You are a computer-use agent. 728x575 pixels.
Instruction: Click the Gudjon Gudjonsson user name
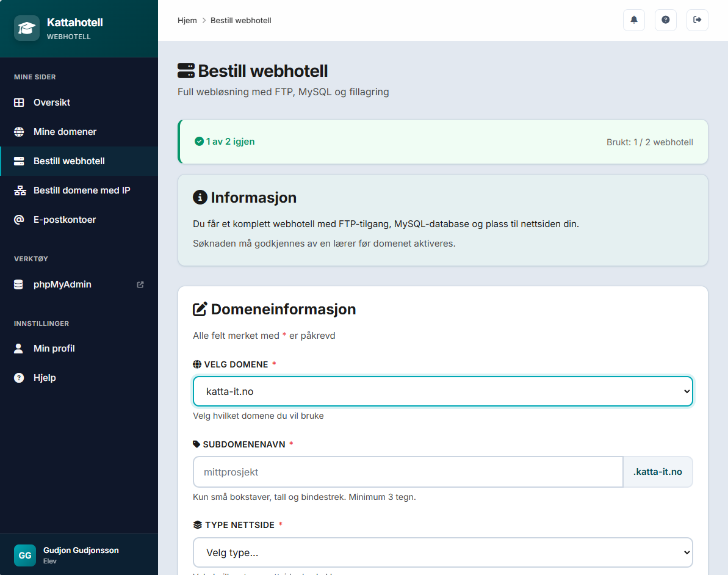[81, 551]
